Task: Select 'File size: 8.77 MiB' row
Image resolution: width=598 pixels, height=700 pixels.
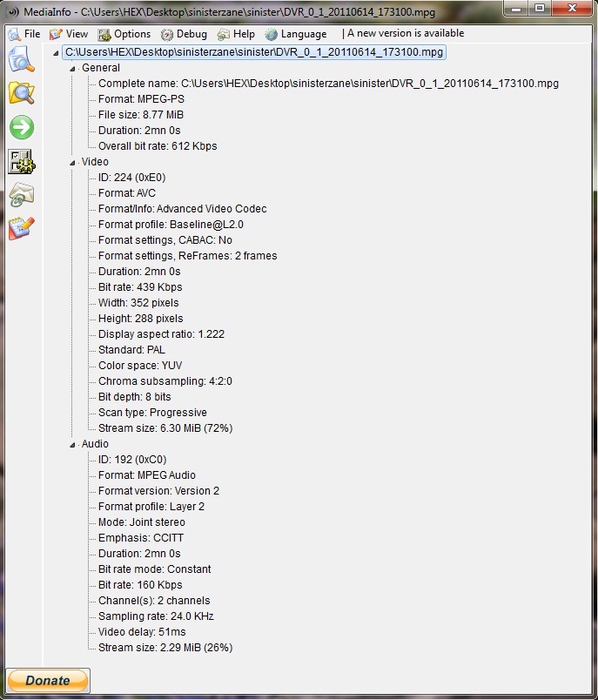Action: point(140,115)
